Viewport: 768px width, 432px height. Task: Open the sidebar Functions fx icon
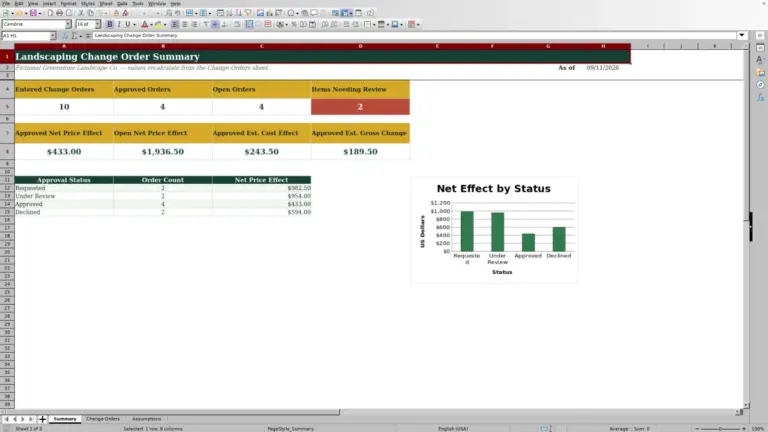[x=760, y=97]
